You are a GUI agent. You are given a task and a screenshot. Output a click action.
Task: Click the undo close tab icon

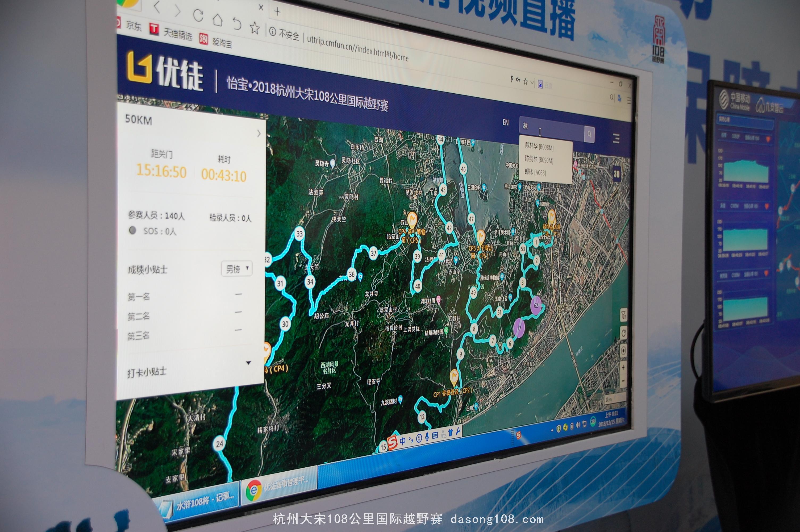click(x=237, y=24)
